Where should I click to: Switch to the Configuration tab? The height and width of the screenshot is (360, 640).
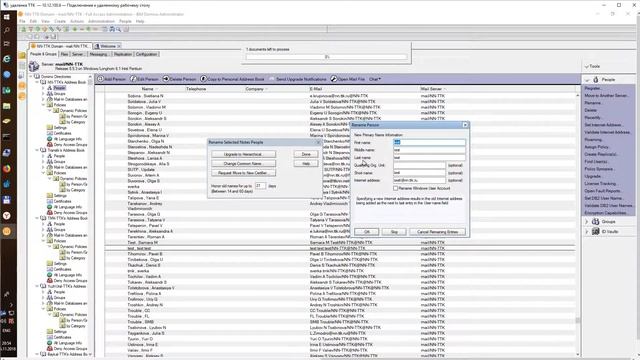[x=146, y=54]
